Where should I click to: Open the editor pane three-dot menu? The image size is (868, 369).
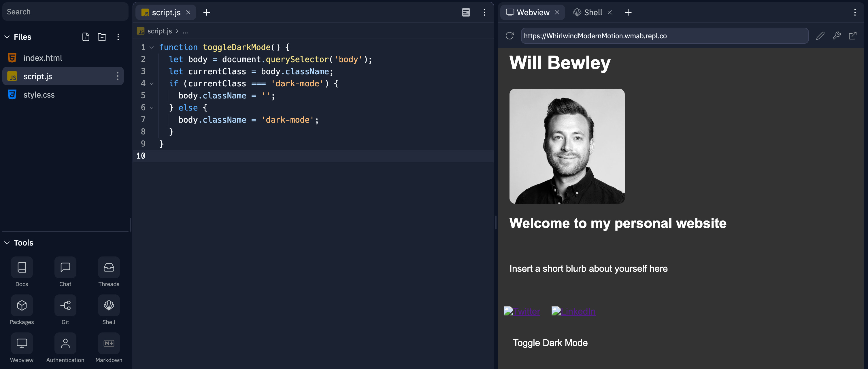pos(484,12)
